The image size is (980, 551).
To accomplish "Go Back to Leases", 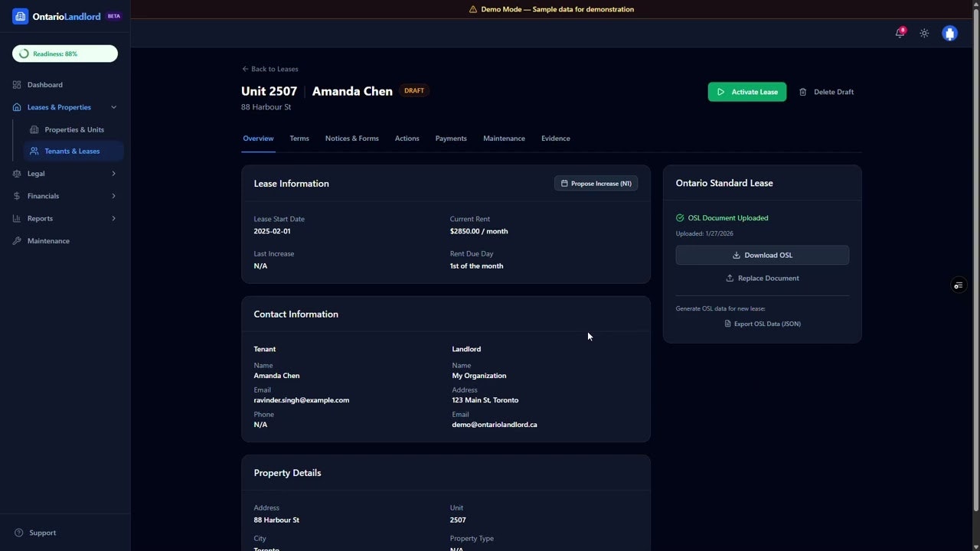I will tap(270, 69).
